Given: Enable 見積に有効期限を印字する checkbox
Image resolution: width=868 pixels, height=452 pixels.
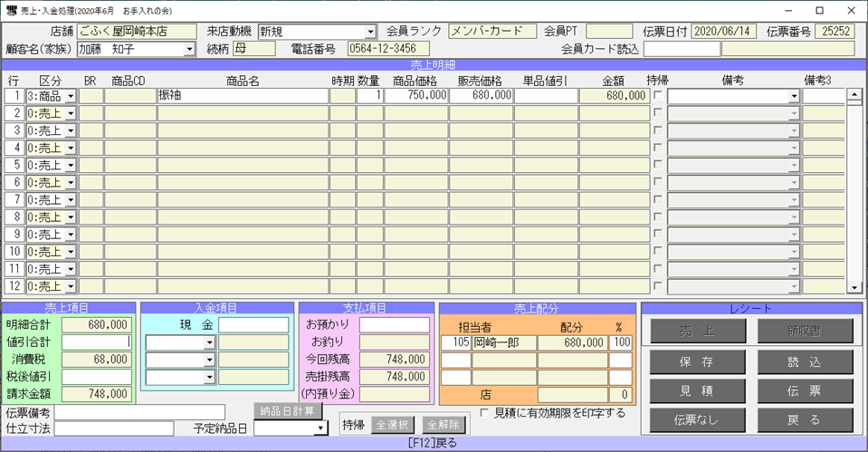Looking at the screenshot, I should 485,413.
